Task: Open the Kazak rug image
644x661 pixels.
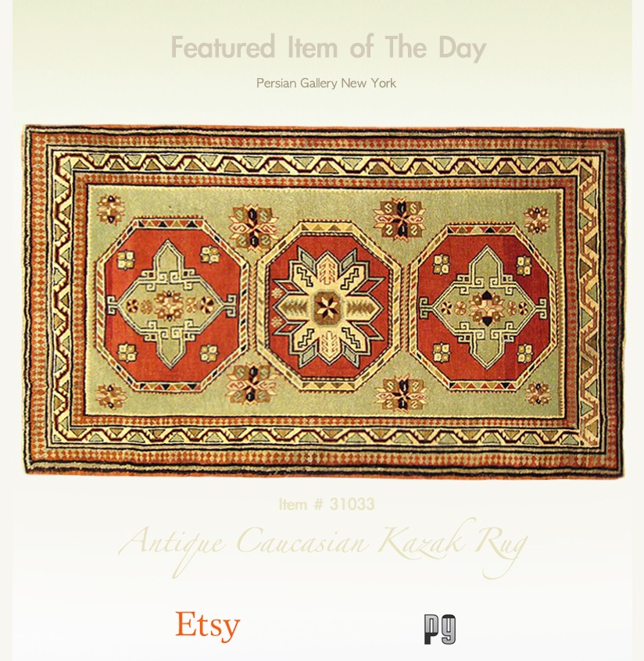Action: point(324,302)
